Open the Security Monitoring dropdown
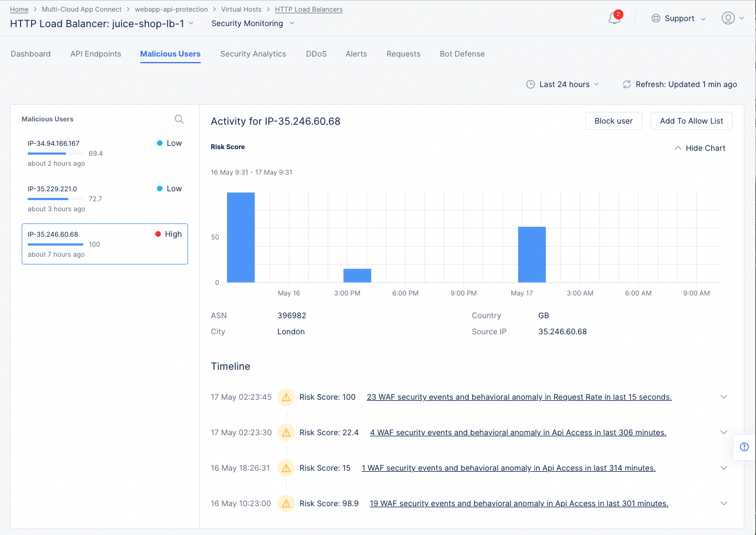 point(252,23)
